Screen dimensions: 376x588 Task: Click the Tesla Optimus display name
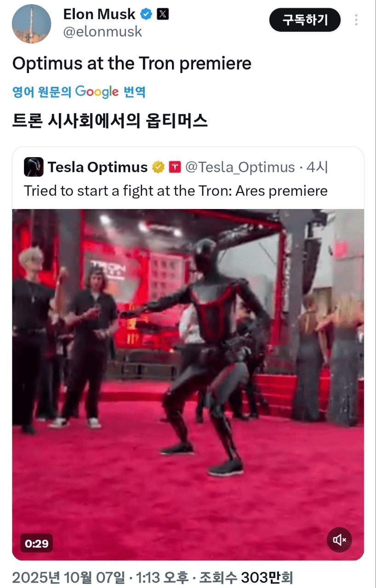point(97,167)
